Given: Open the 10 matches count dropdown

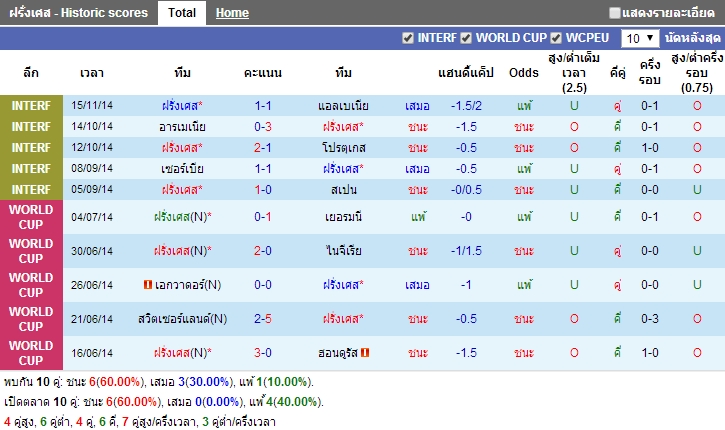Looking at the screenshot, I should pos(640,38).
